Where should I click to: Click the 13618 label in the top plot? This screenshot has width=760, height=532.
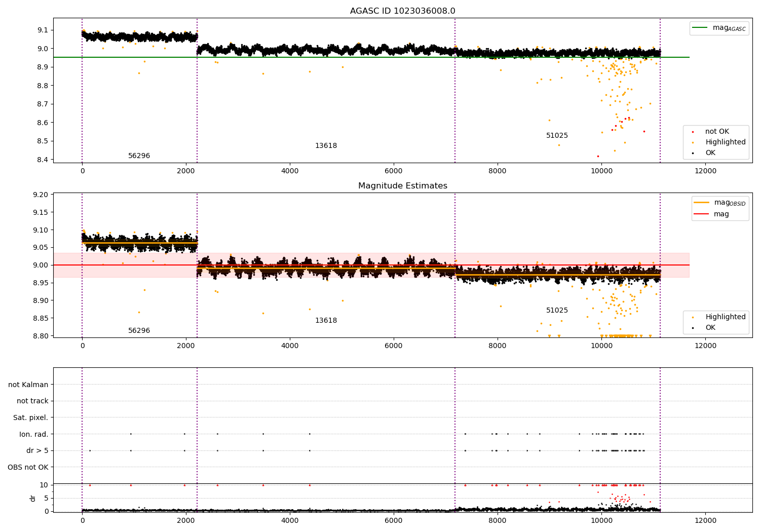(x=326, y=146)
